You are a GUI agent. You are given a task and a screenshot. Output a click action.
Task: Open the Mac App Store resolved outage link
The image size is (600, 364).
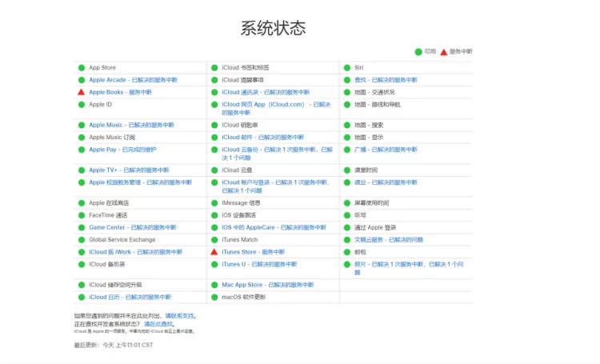tap(268, 285)
